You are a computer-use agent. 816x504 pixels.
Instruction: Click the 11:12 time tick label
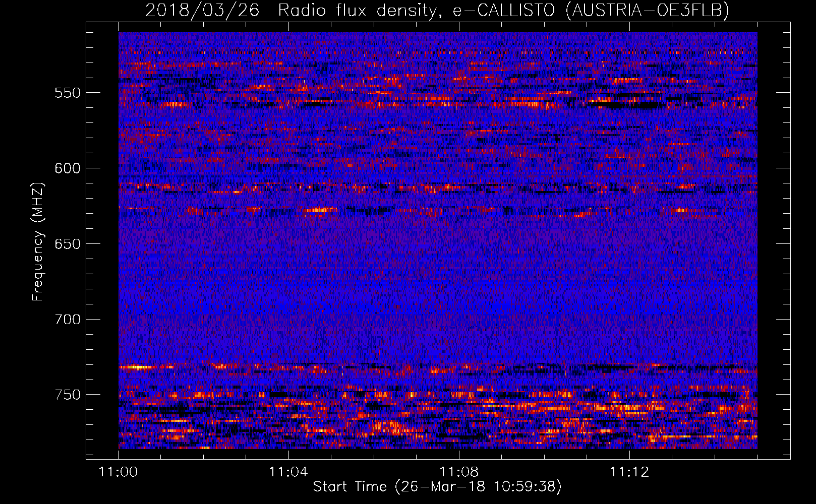pyautogui.click(x=629, y=472)
